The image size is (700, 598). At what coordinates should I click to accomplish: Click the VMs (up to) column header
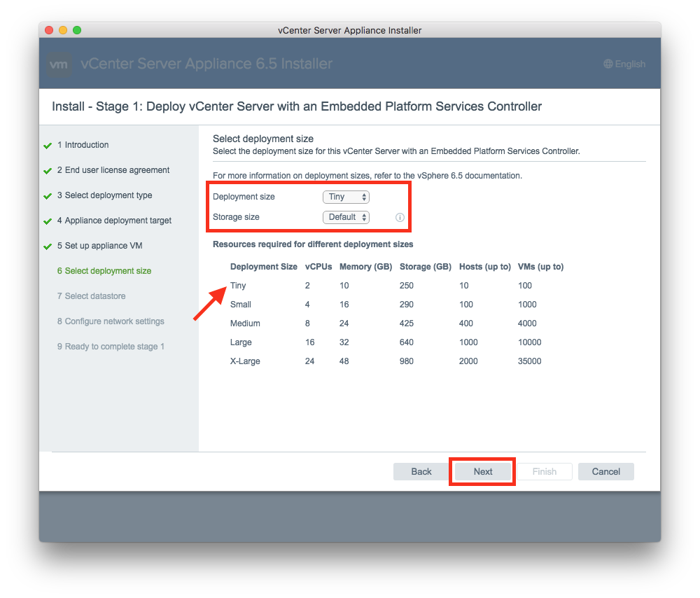pyautogui.click(x=540, y=267)
